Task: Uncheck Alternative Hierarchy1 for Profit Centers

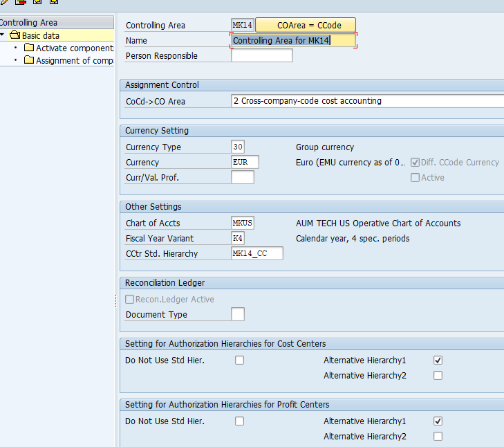Action: (x=438, y=421)
